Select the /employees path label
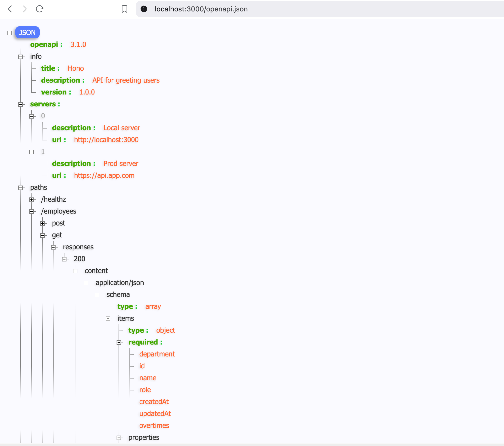 pyautogui.click(x=59, y=211)
